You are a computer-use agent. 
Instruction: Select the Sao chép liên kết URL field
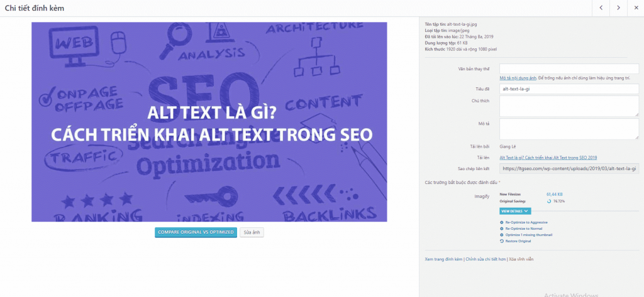(569, 169)
